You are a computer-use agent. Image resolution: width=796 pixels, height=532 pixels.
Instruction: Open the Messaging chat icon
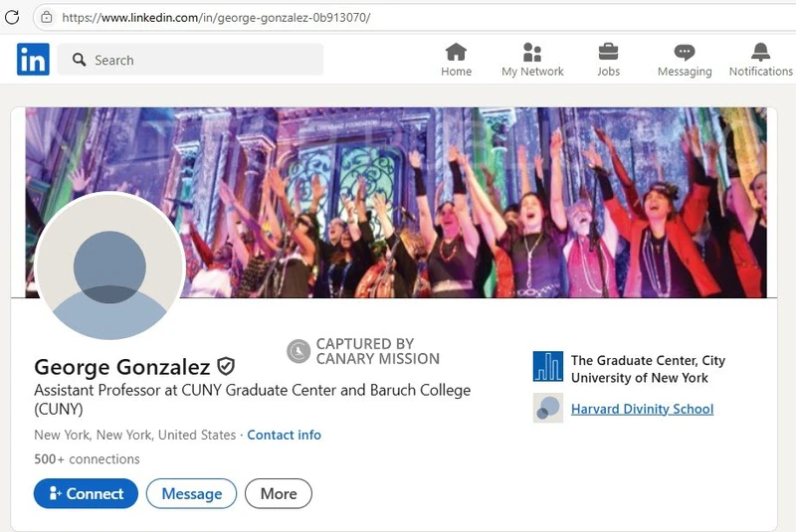click(x=685, y=53)
